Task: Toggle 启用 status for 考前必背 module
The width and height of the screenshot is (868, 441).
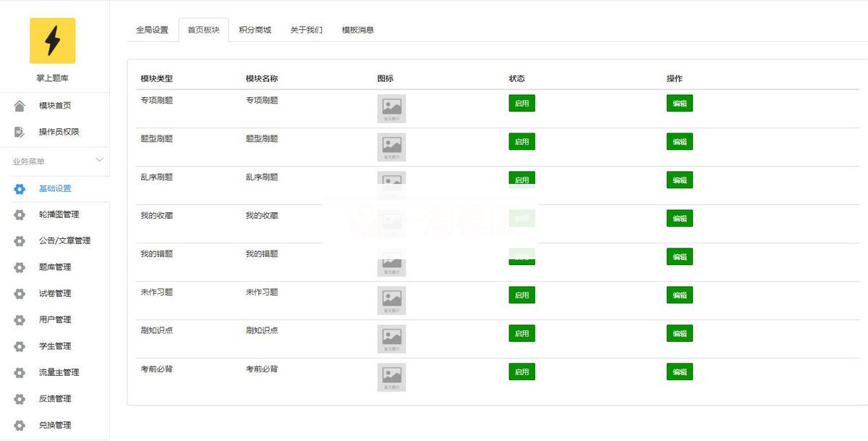Action: coord(522,371)
